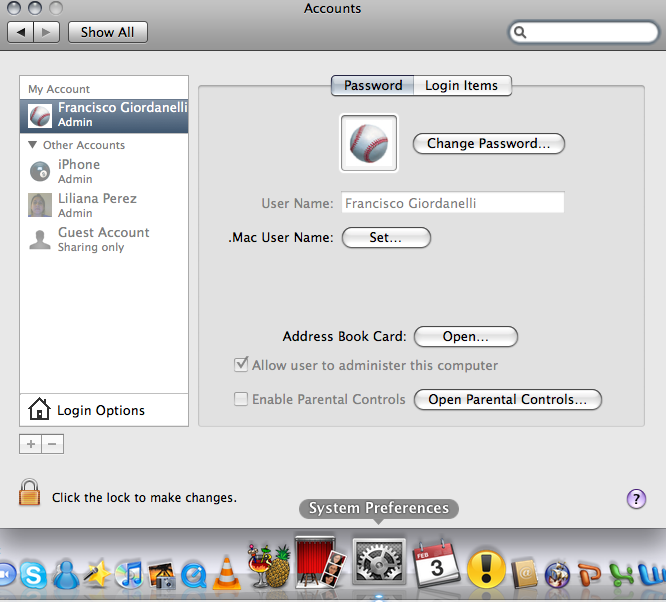Open the help question mark button

coord(636,499)
